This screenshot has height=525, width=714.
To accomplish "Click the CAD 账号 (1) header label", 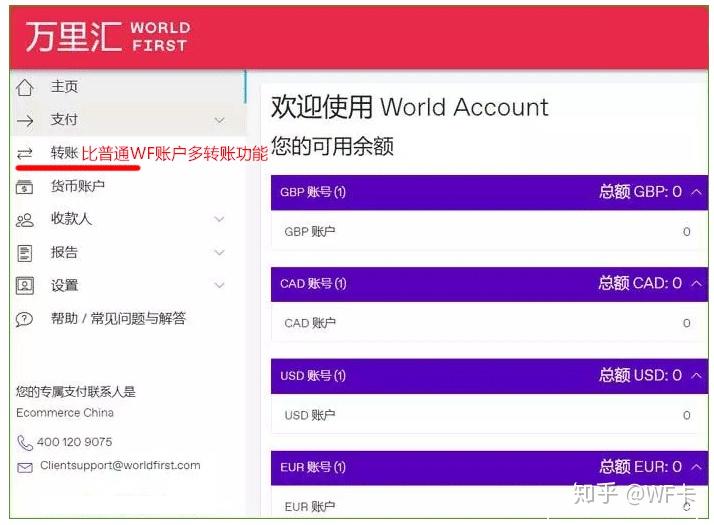I will coord(313,284).
